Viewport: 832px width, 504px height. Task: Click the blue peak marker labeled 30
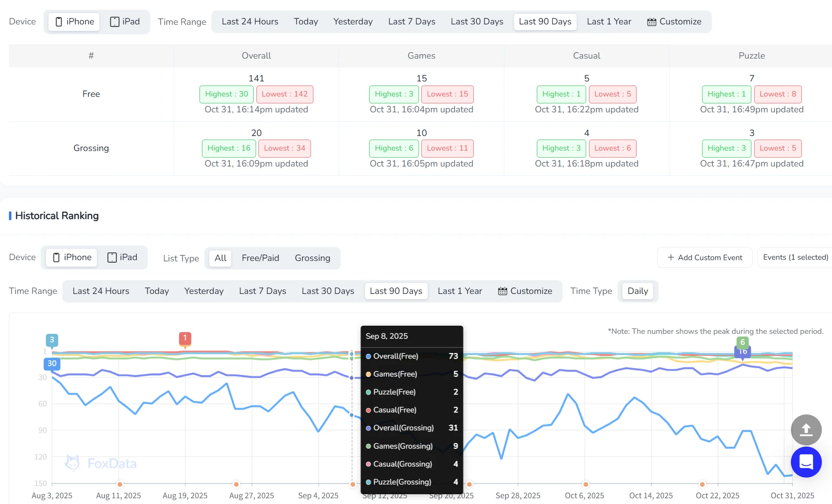tap(52, 363)
